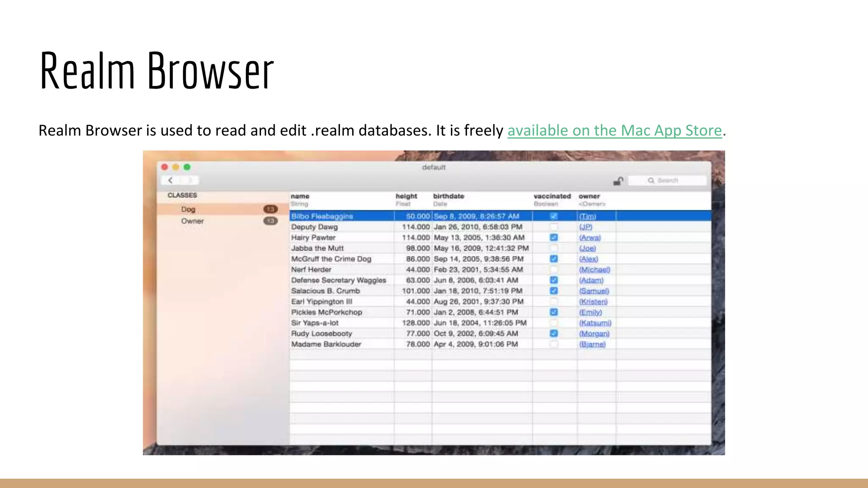Uncheck vaccinated for Hairy Pawter
868x488 pixels.
point(554,237)
